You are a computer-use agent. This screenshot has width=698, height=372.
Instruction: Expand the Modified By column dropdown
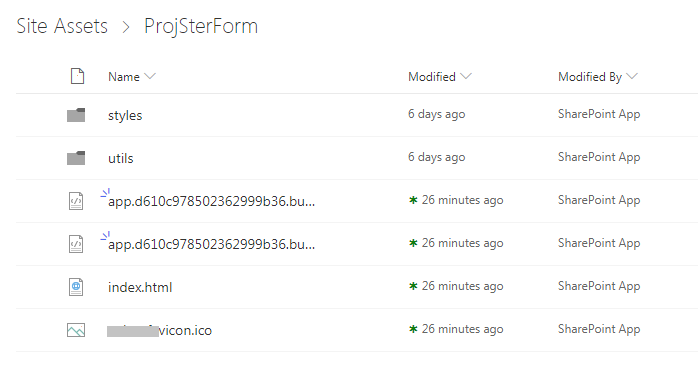point(632,76)
